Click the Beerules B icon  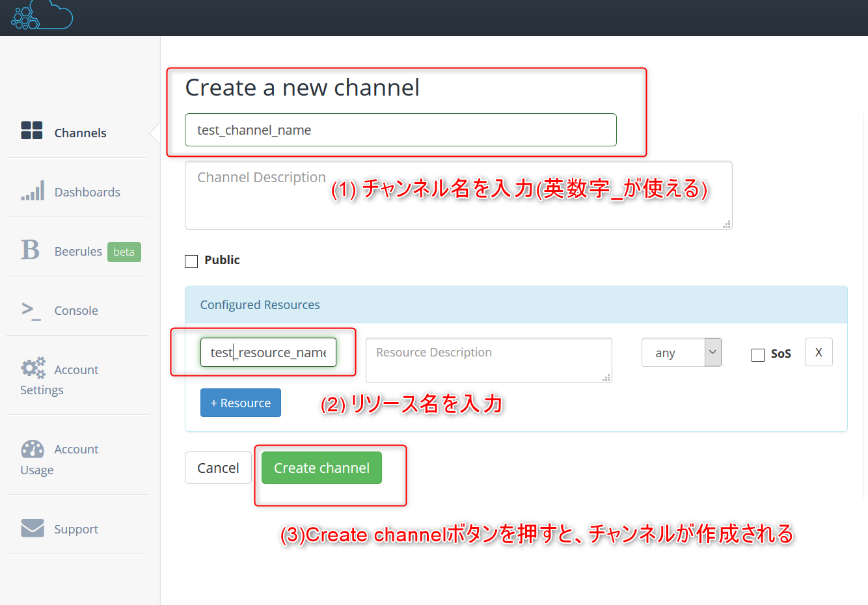tap(31, 250)
